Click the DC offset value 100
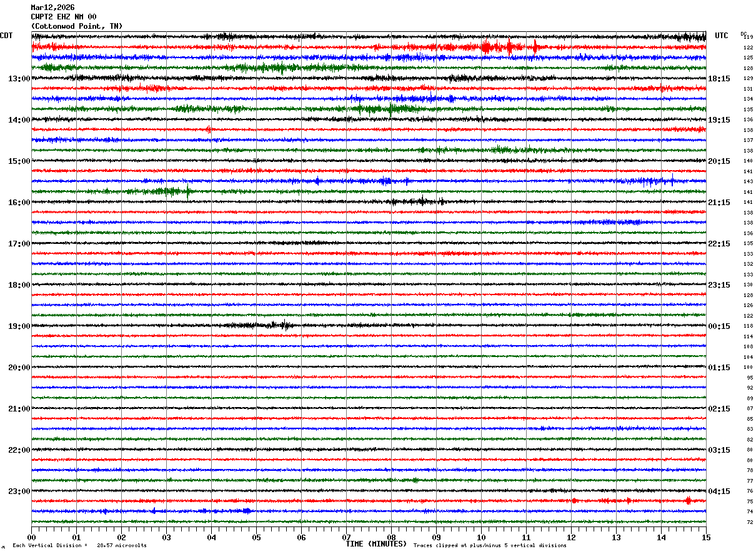The height and width of the screenshot is (554, 756). coord(749,368)
